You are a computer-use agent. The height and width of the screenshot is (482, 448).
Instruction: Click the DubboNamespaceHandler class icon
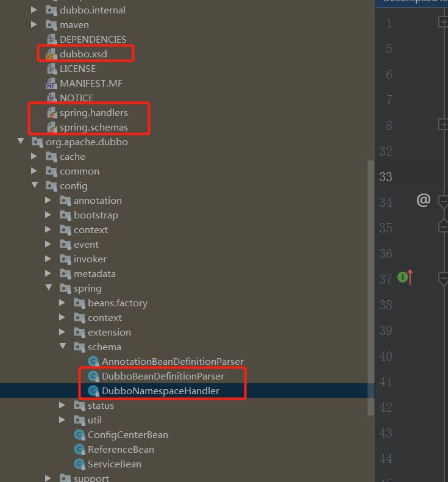coord(93,390)
